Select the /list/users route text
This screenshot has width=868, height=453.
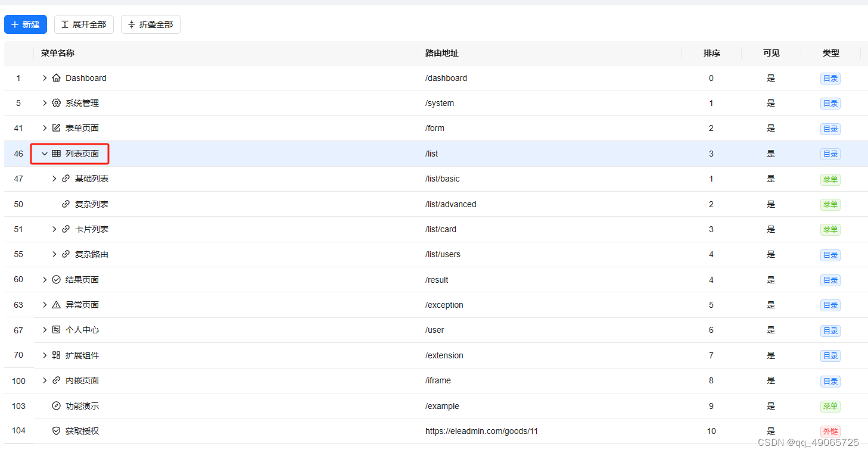(443, 254)
